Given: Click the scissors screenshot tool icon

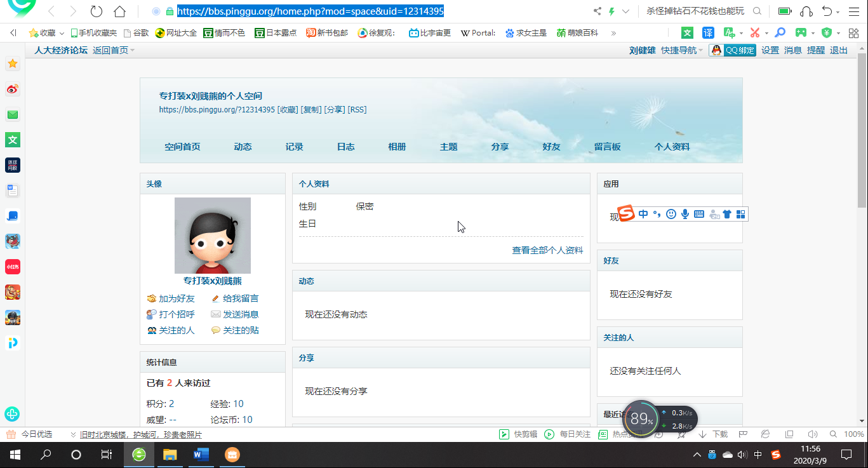Looking at the screenshot, I should (x=754, y=33).
